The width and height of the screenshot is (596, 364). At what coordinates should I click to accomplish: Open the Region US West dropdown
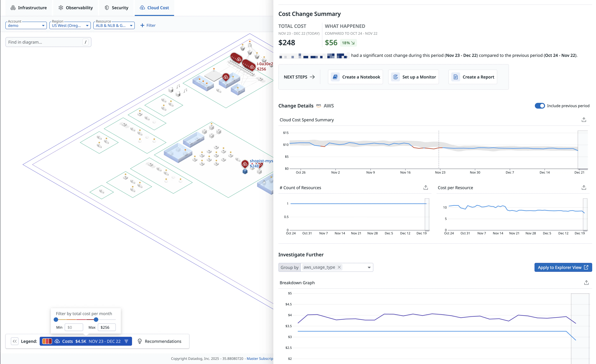coord(70,25)
